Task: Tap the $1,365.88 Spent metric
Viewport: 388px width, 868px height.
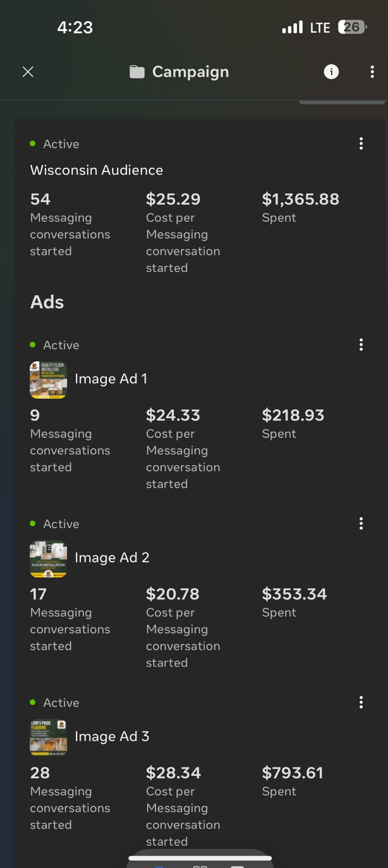Action: click(300, 206)
